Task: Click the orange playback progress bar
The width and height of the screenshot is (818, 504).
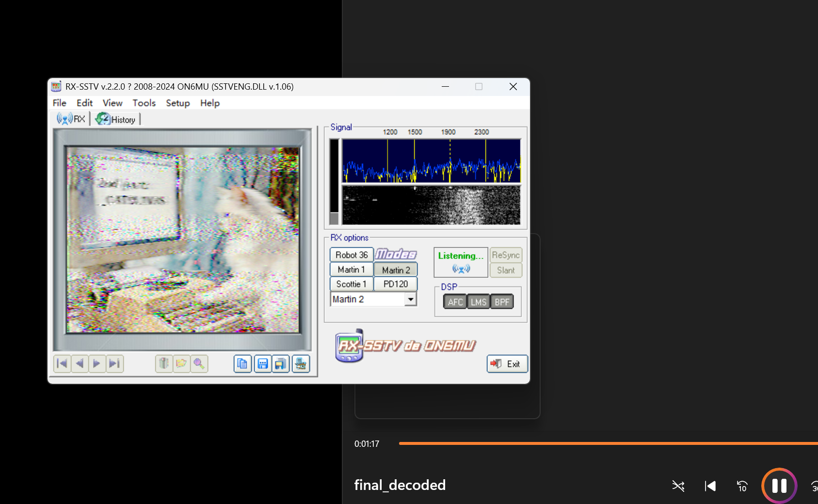Action: click(x=606, y=443)
